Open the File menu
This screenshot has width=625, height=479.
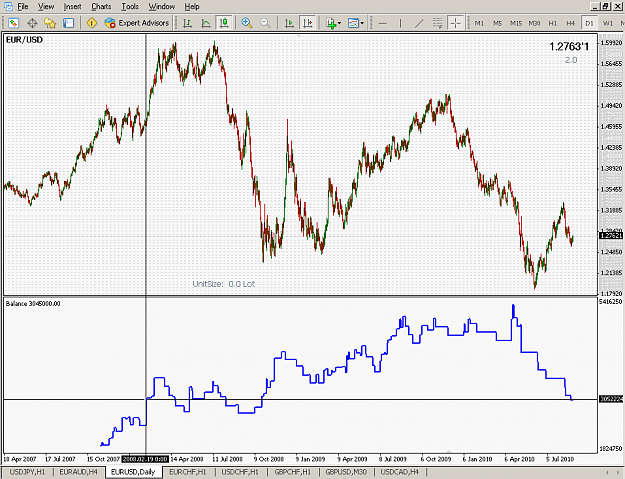click(x=23, y=6)
